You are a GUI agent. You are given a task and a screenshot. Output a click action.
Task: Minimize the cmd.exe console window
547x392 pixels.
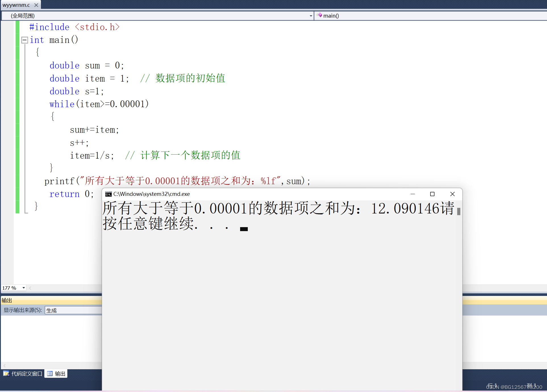tap(413, 194)
